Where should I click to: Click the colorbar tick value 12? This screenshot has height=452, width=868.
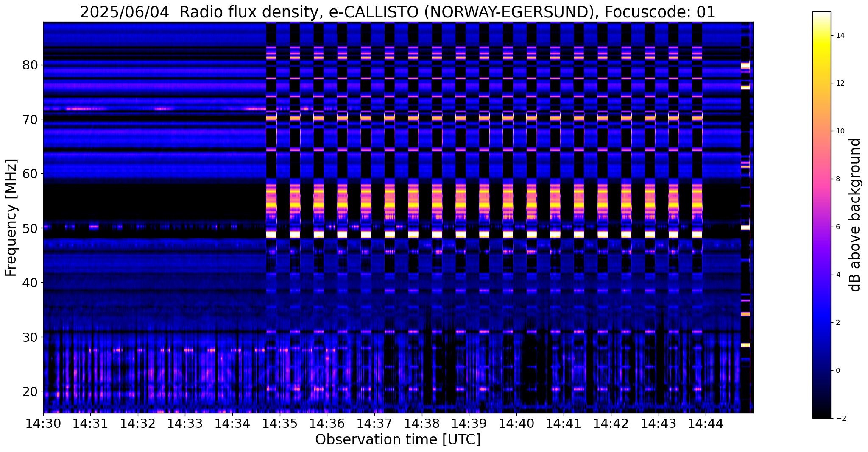click(x=840, y=83)
